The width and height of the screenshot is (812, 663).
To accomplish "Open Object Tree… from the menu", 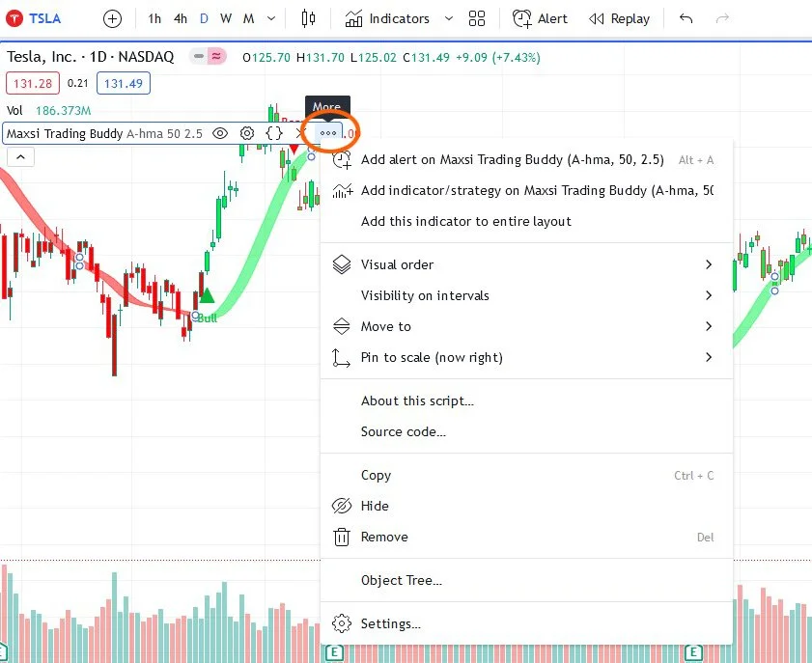I will 526,581.
